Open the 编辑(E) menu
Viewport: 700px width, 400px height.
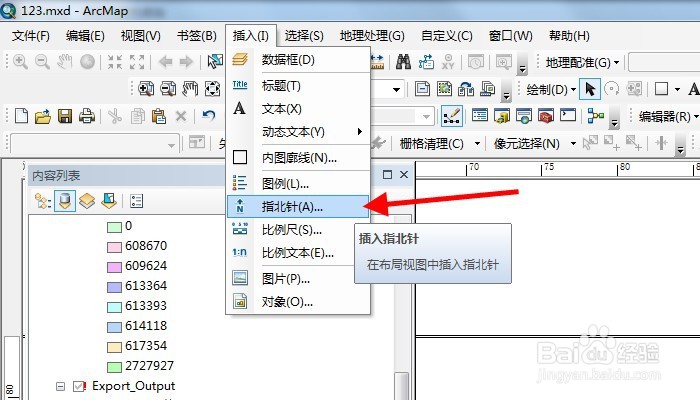tap(85, 36)
